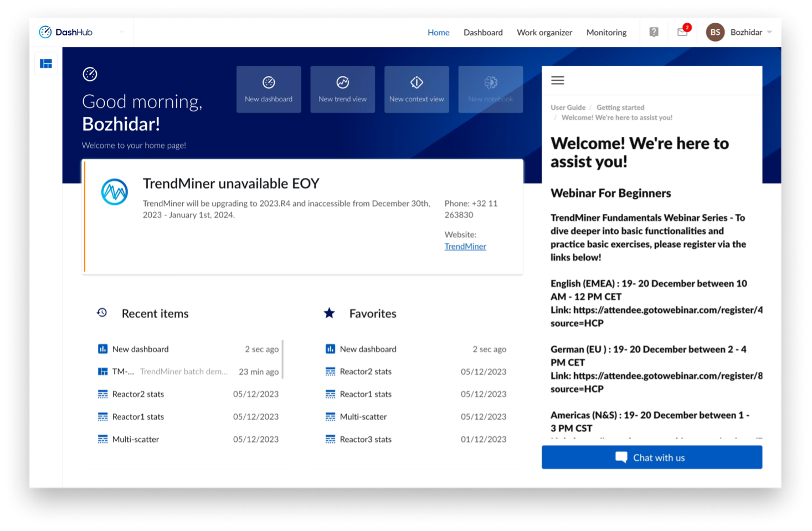
Task: Expand the Bozhidar user dropdown arrow
Action: (x=769, y=32)
